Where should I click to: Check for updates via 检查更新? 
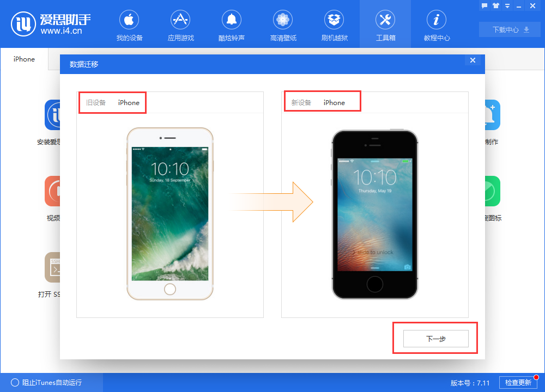click(x=518, y=382)
